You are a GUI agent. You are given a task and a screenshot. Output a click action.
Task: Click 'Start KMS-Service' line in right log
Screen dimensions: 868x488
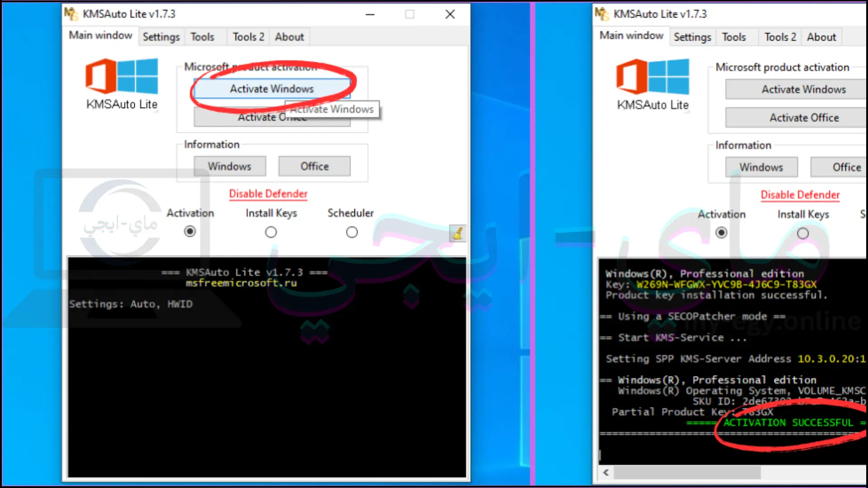coord(673,338)
